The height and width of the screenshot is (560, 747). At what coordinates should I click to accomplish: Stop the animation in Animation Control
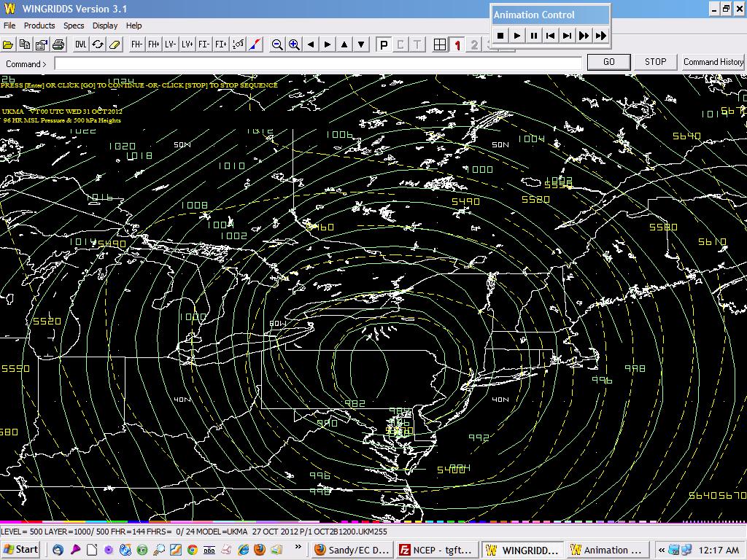pos(500,35)
